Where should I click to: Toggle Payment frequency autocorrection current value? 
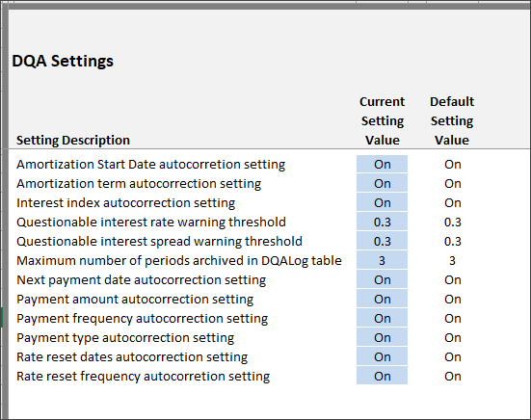pyautogui.click(x=382, y=319)
